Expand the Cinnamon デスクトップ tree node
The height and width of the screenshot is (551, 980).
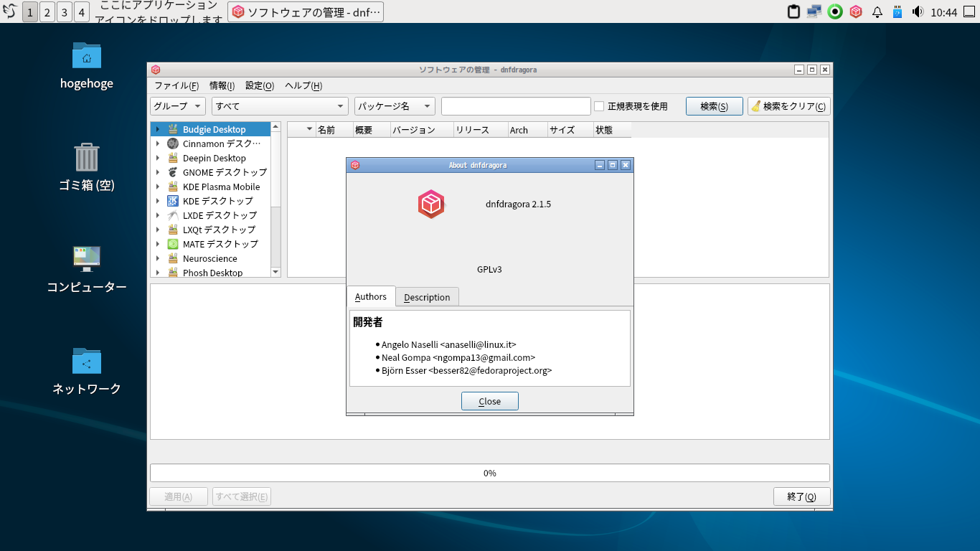click(158, 143)
